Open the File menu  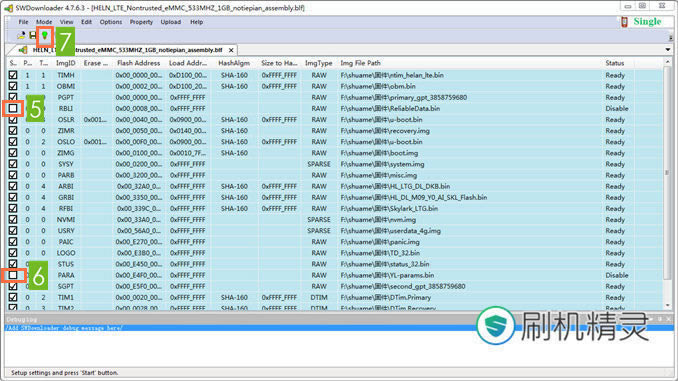[23, 22]
